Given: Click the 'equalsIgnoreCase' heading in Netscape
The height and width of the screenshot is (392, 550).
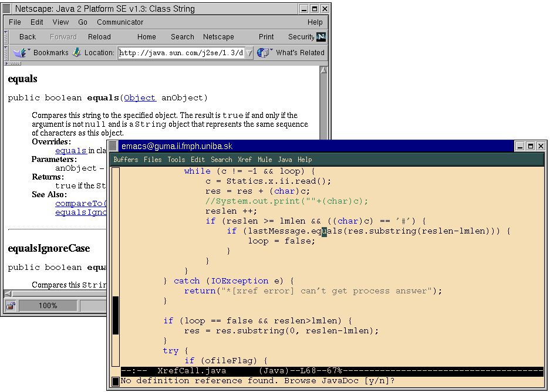Looking at the screenshot, I should click(49, 248).
